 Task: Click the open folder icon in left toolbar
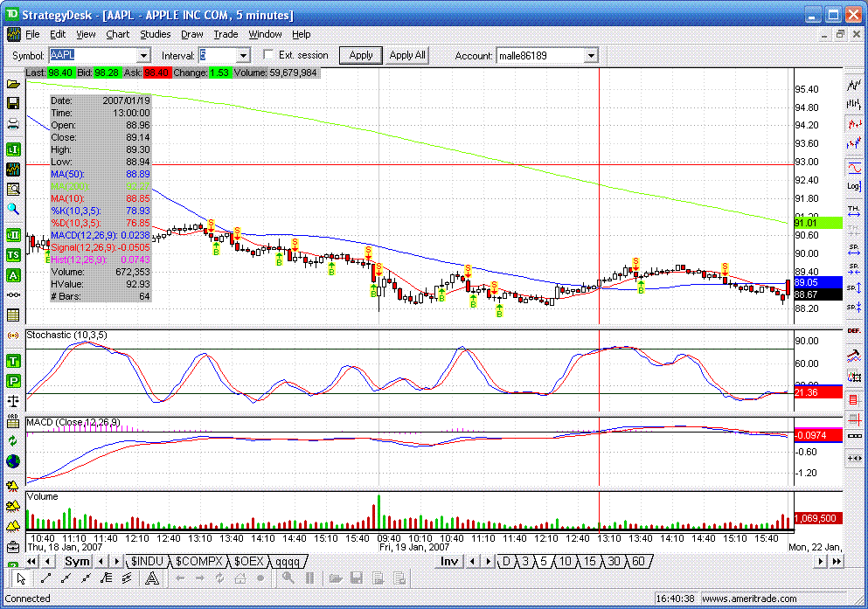13,84
